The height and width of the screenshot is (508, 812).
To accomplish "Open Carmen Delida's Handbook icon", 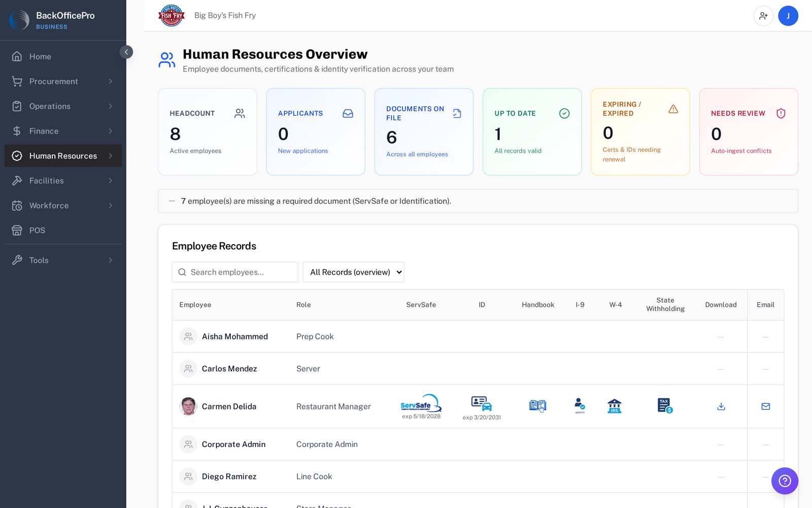I will 537,406.
